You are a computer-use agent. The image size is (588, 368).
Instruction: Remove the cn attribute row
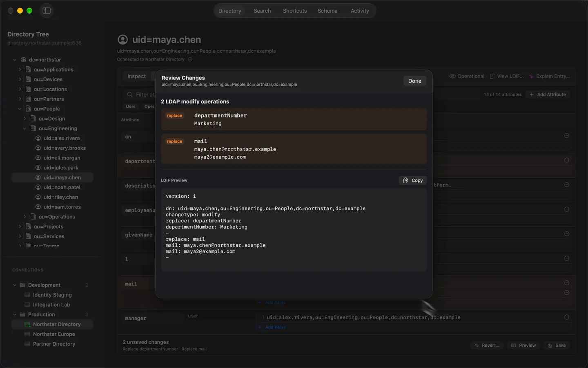coord(567,136)
